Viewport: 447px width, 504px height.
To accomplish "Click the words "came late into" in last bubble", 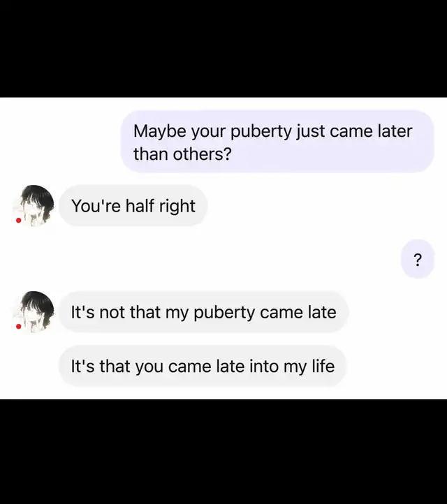I will (223, 366).
